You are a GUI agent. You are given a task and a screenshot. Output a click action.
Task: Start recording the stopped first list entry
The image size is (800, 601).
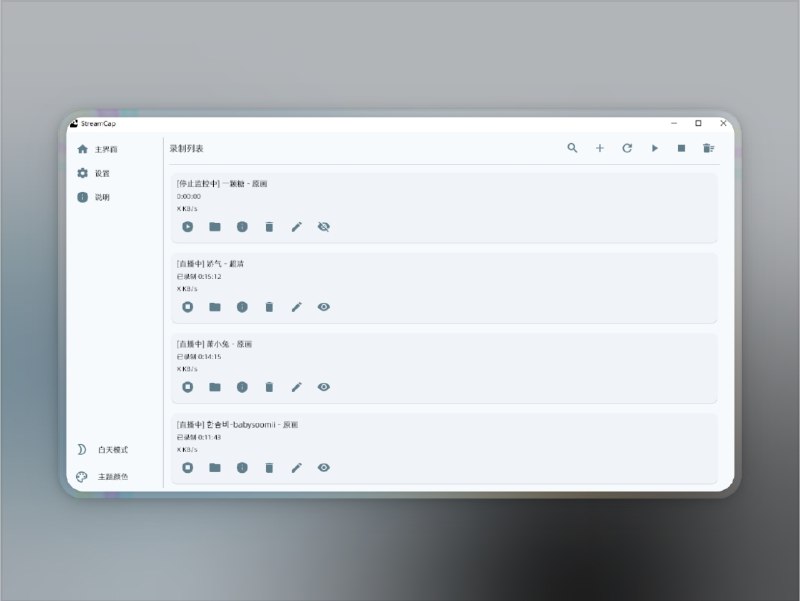[188, 227]
